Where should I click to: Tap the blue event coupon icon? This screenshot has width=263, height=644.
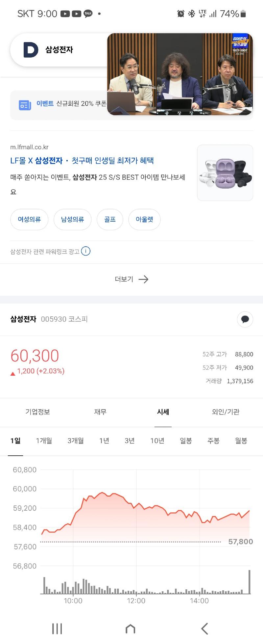point(25,105)
